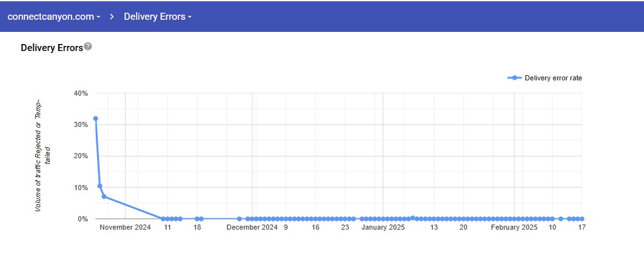Click the February 2025 x-axis label
644x259 pixels.
coord(514,227)
